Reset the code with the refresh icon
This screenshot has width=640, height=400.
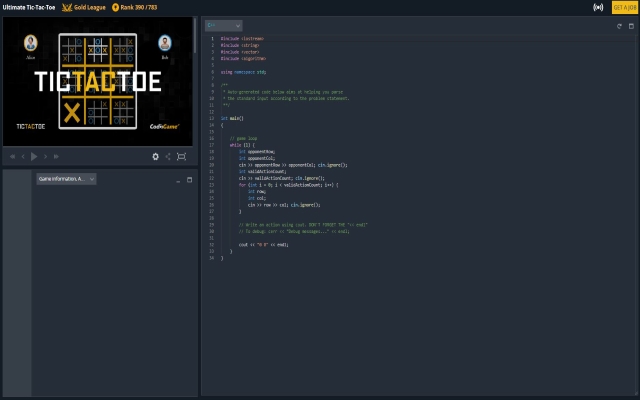coord(619,26)
